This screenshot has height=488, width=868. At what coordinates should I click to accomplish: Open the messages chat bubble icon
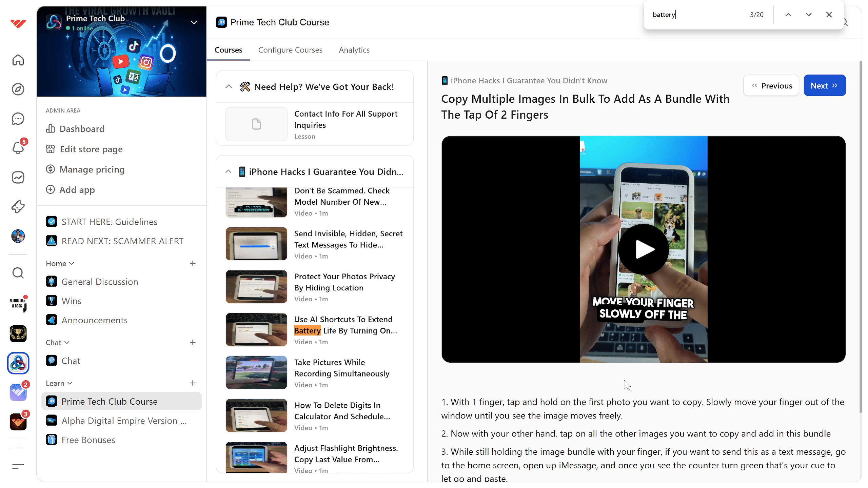pos(18,119)
